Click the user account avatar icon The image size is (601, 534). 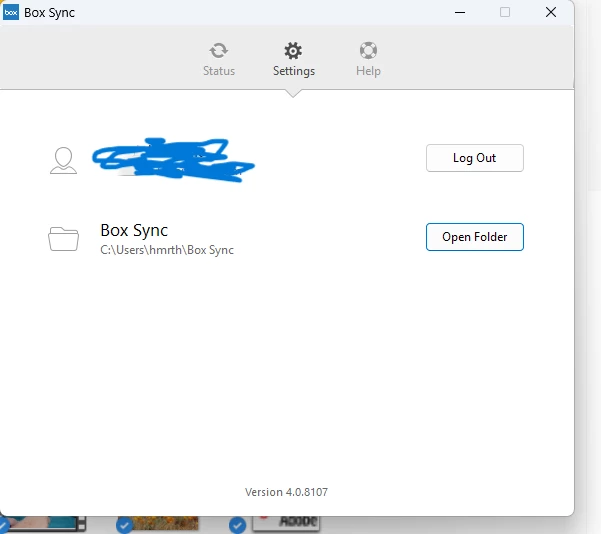coord(63,161)
